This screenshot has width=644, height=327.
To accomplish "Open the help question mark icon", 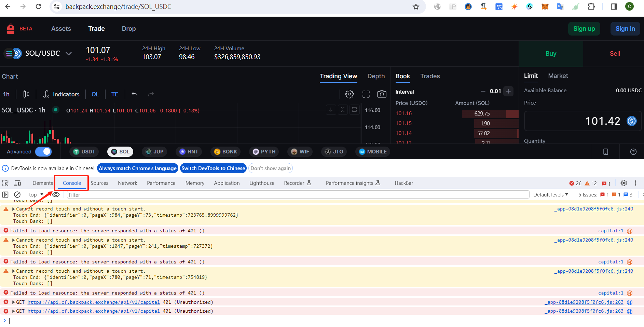I will (633, 152).
